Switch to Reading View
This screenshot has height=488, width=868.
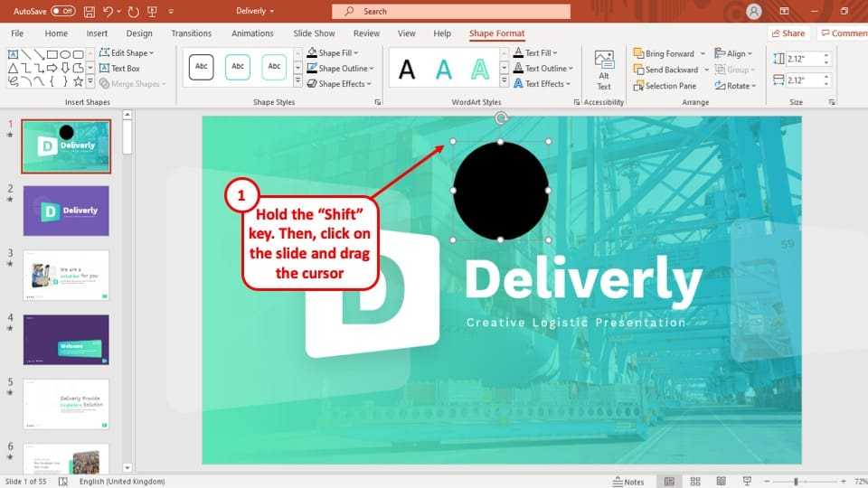[722, 482]
